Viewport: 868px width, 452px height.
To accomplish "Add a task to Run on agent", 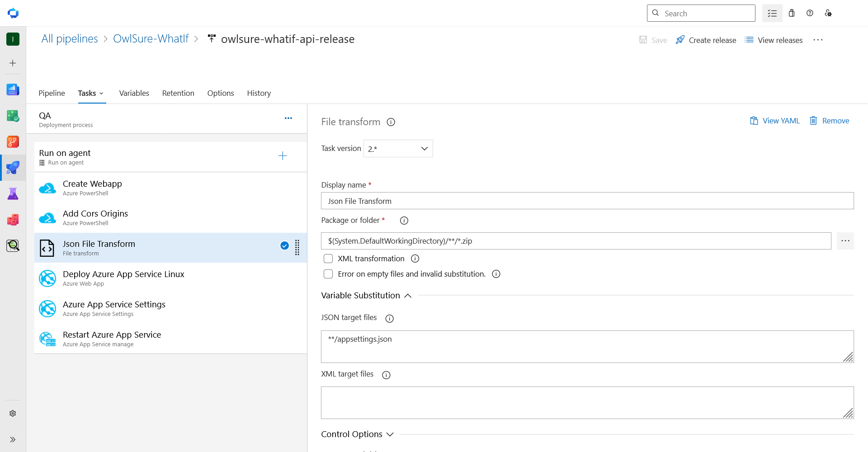I will point(283,156).
